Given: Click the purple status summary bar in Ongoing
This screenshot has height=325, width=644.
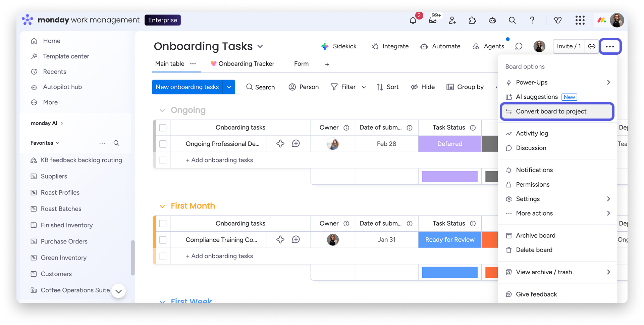Looking at the screenshot, I should point(450,176).
